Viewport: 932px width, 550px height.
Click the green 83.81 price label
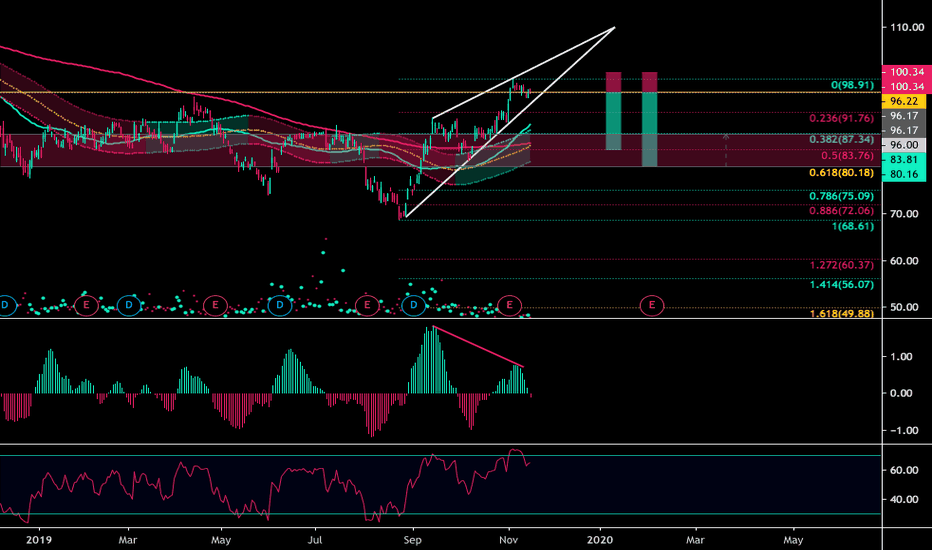point(903,159)
